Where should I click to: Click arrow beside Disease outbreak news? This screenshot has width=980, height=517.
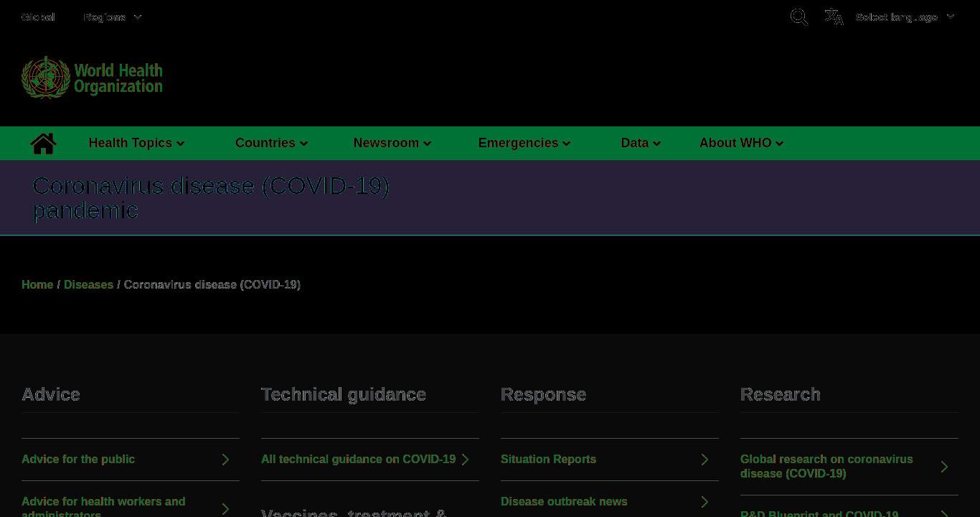[705, 502]
